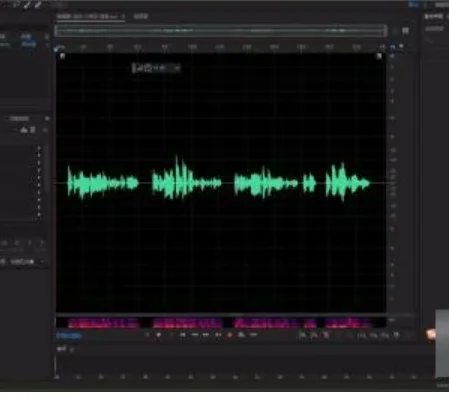The width and height of the screenshot is (449, 399).
Task: Click the red Record button
Action: click(229, 335)
